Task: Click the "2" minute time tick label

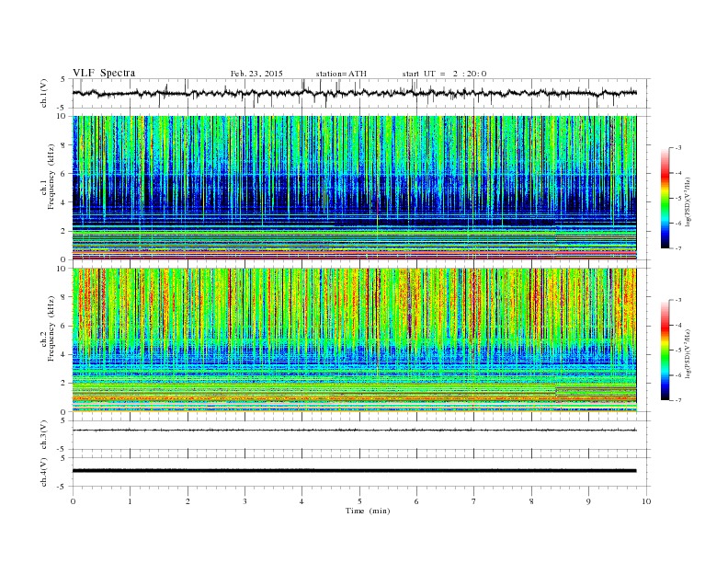Action: [x=188, y=501]
